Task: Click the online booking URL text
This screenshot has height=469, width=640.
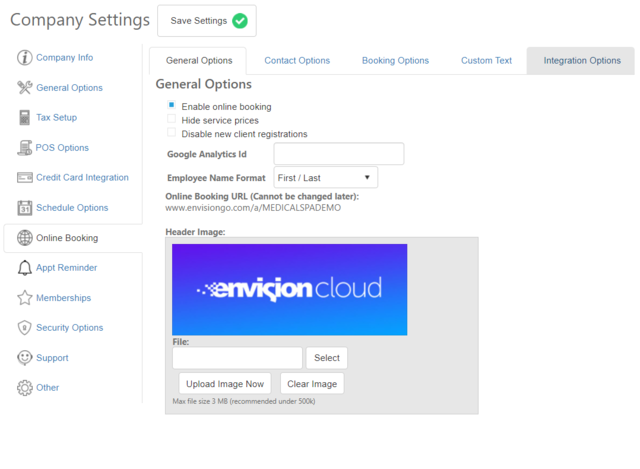Action: tap(253, 208)
